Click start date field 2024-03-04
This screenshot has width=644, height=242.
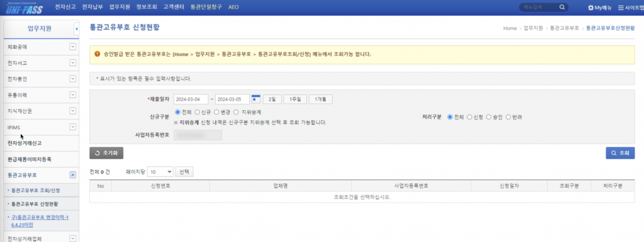click(x=191, y=99)
